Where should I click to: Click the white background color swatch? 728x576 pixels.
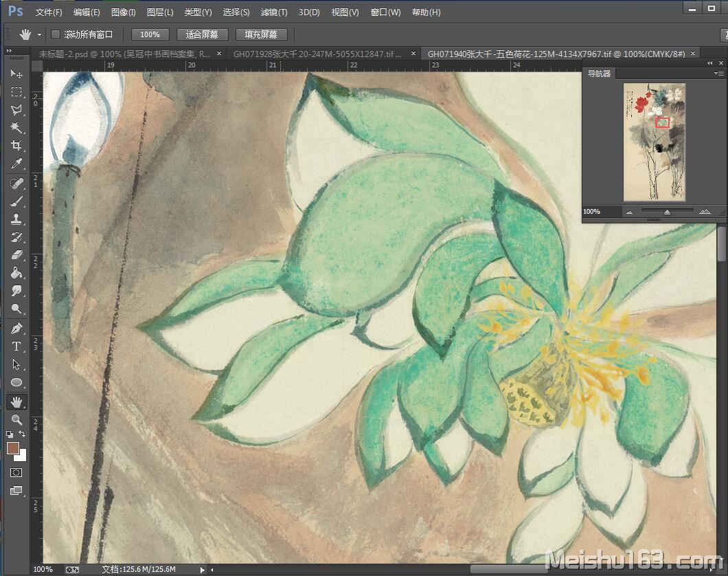click(x=22, y=456)
